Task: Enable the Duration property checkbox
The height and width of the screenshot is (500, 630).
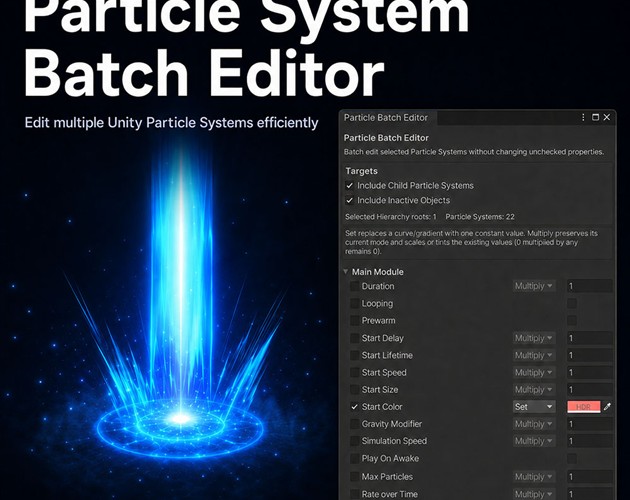Action: pos(354,286)
